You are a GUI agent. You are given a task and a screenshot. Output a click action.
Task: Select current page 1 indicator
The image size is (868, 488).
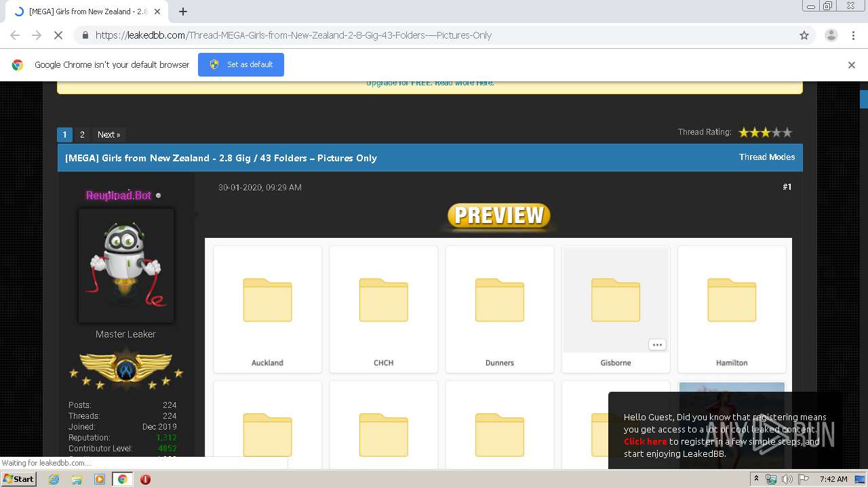[x=64, y=134]
